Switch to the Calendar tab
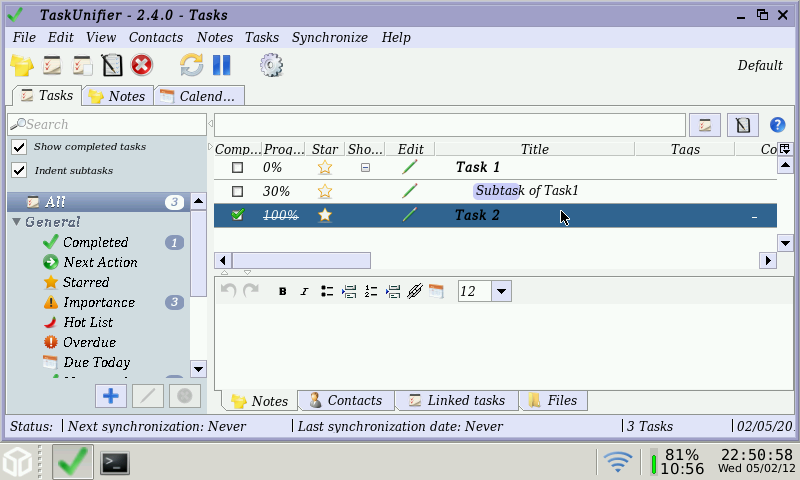This screenshot has height=480, width=800. pyautogui.click(x=199, y=96)
